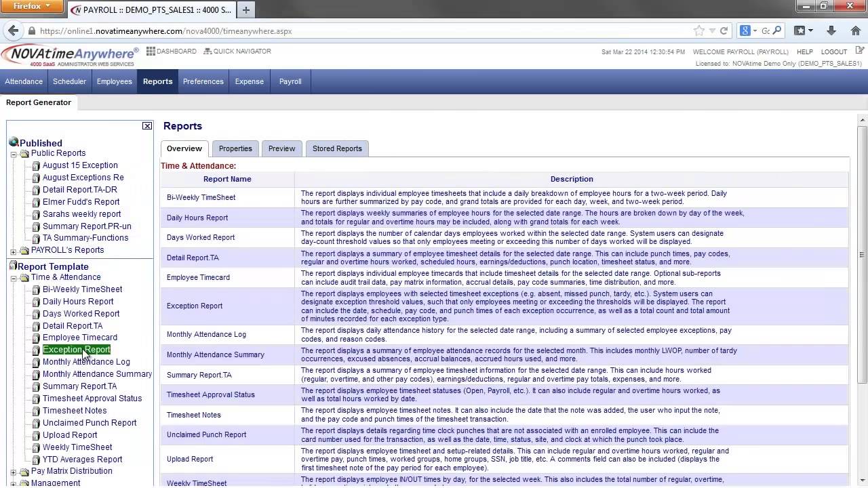Expand the Management folder

point(14,484)
